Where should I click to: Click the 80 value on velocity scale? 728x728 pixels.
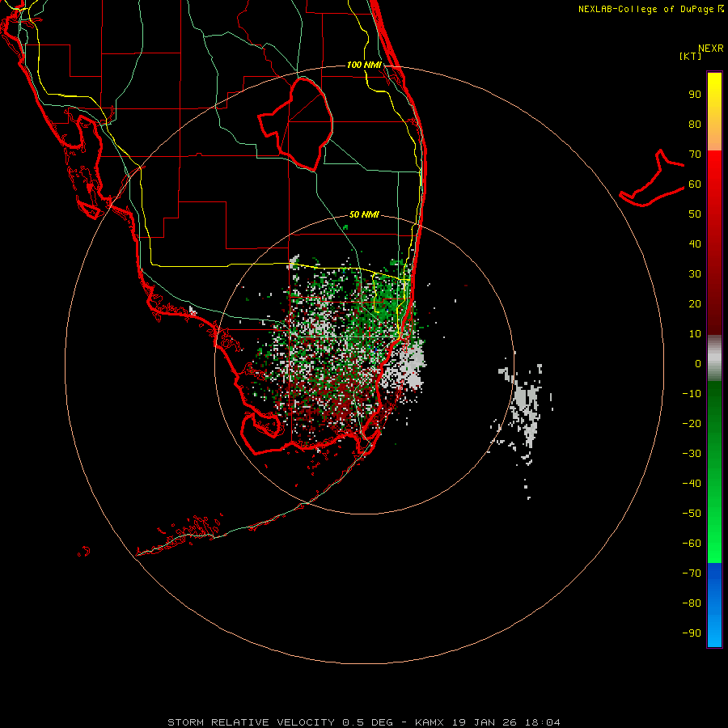click(695, 125)
